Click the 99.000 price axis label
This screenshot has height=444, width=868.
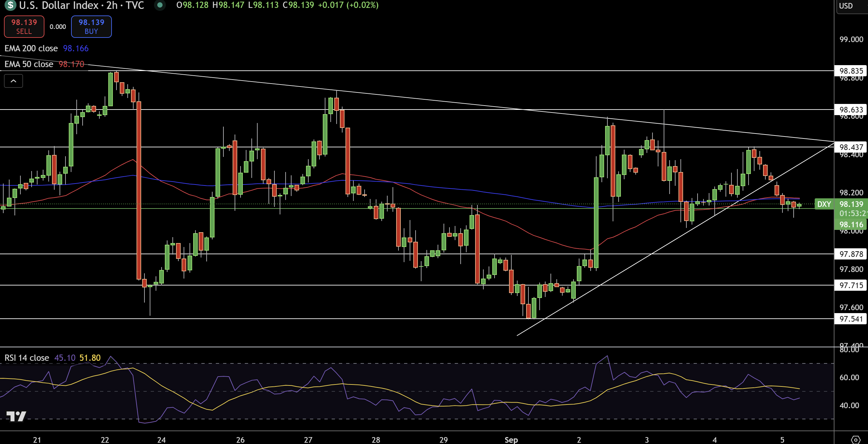pos(851,39)
